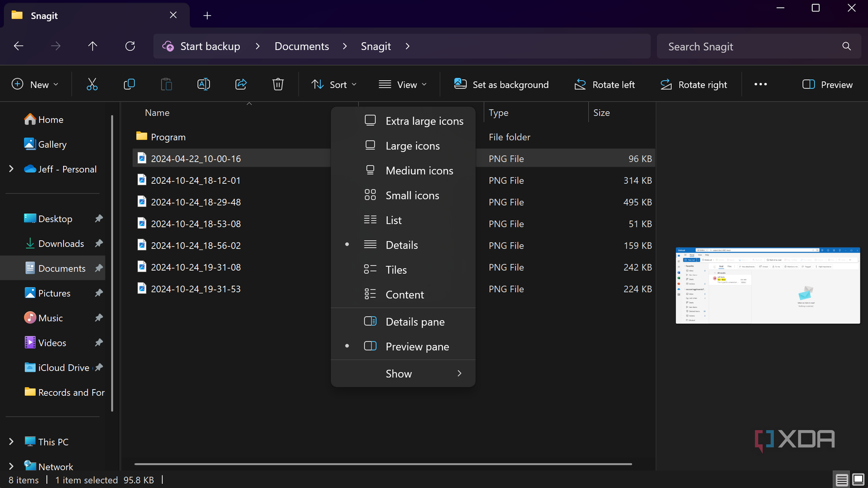Open the Share icon
This screenshot has width=868, height=488.
[x=241, y=84]
